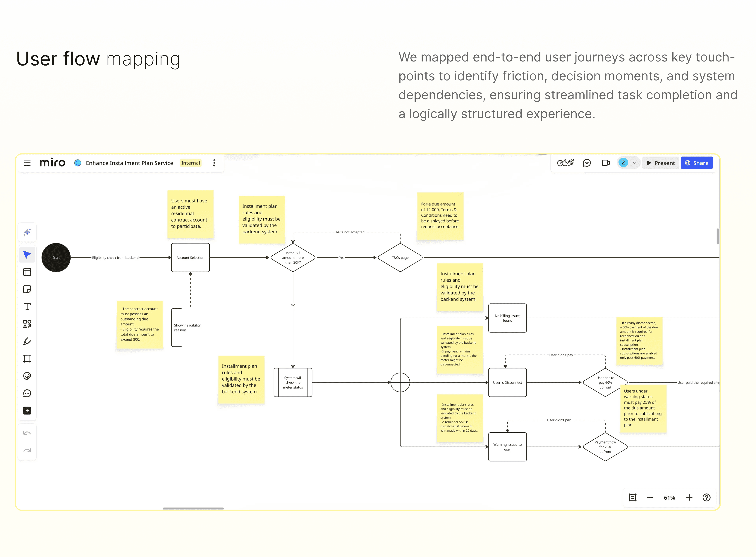This screenshot has width=756, height=557.
Task: Click the horizontal canvas scrollbar
Action: [x=193, y=508]
